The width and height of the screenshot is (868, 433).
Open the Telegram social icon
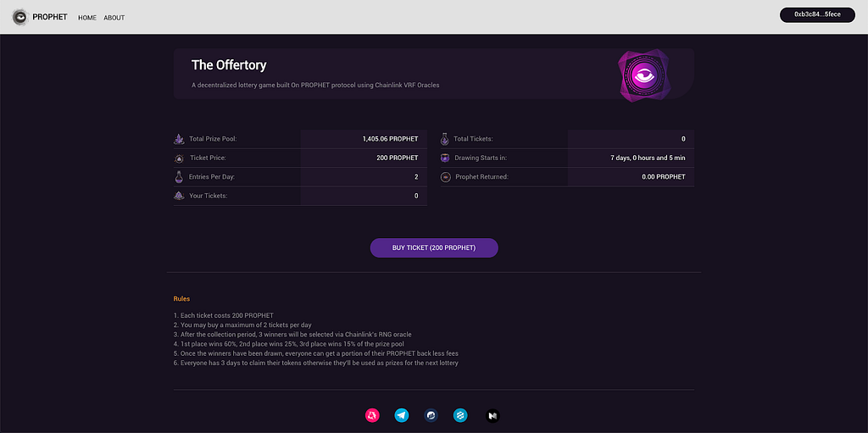tap(401, 415)
